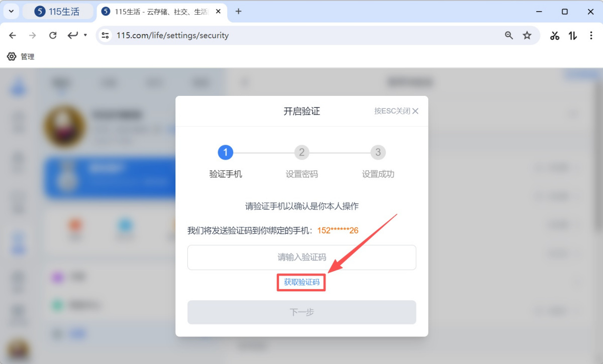Click step 2 设置密码 circle
The image size is (603, 364).
click(301, 152)
